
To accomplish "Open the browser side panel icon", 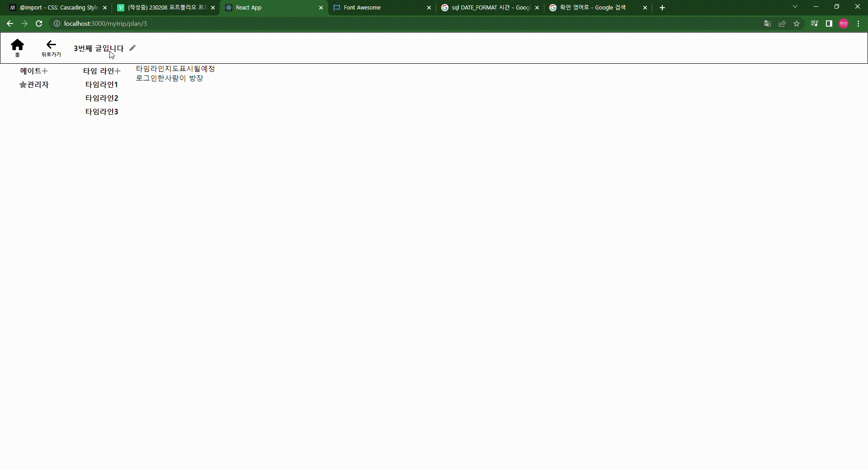I will pyautogui.click(x=829, y=23).
